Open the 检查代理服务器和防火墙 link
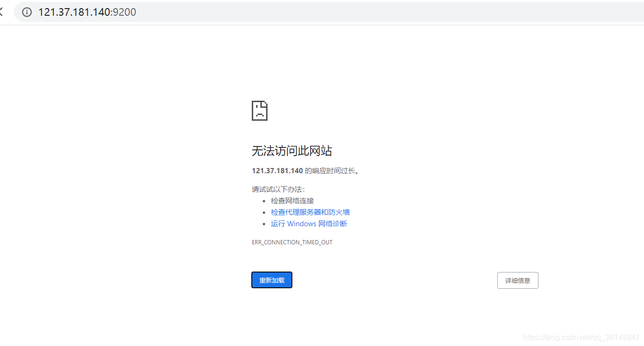644x346 pixels. tap(310, 212)
